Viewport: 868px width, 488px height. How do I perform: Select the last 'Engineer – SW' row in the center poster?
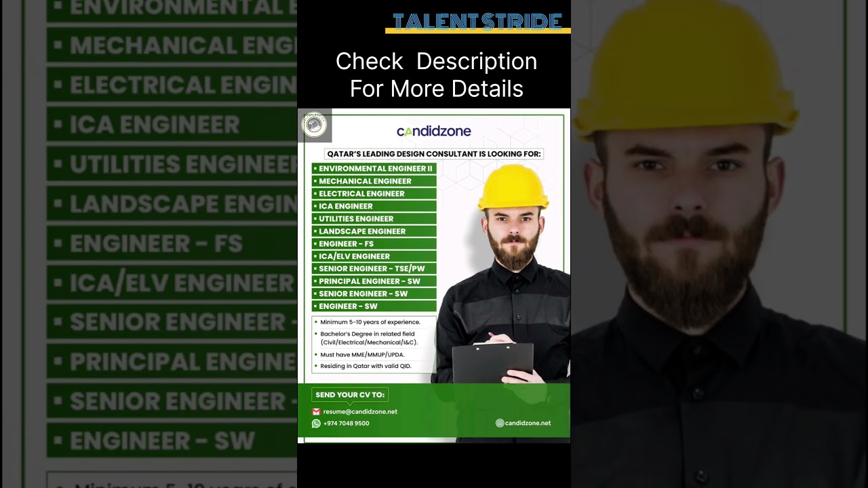click(x=374, y=306)
